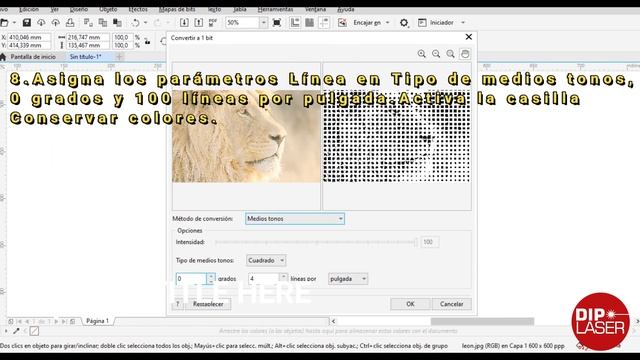The image size is (640, 360).
Task: Click the Publish to PDF icon
Action: (213, 22)
